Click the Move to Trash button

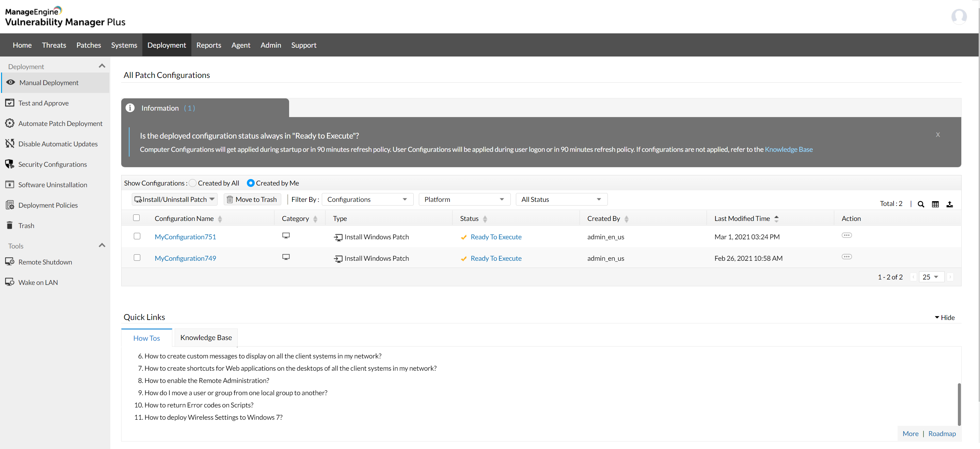(252, 199)
